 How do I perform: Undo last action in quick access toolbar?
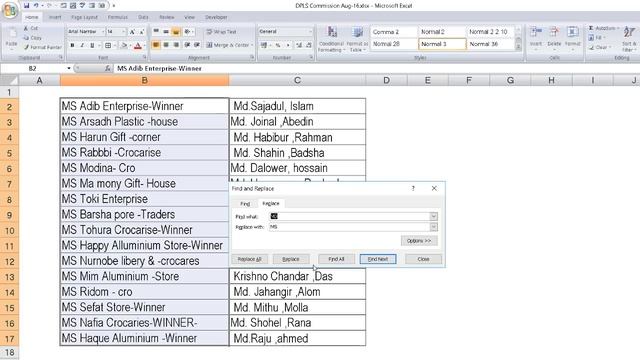point(36,6)
